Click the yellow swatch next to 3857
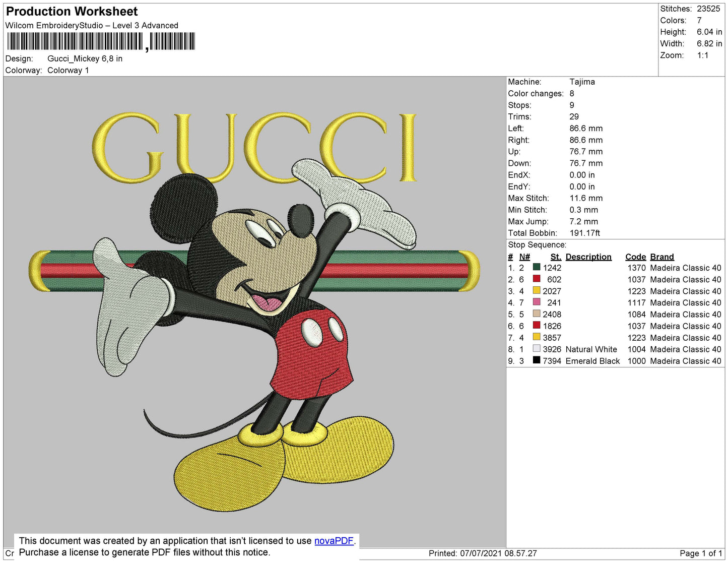 pyautogui.click(x=537, y=337)
